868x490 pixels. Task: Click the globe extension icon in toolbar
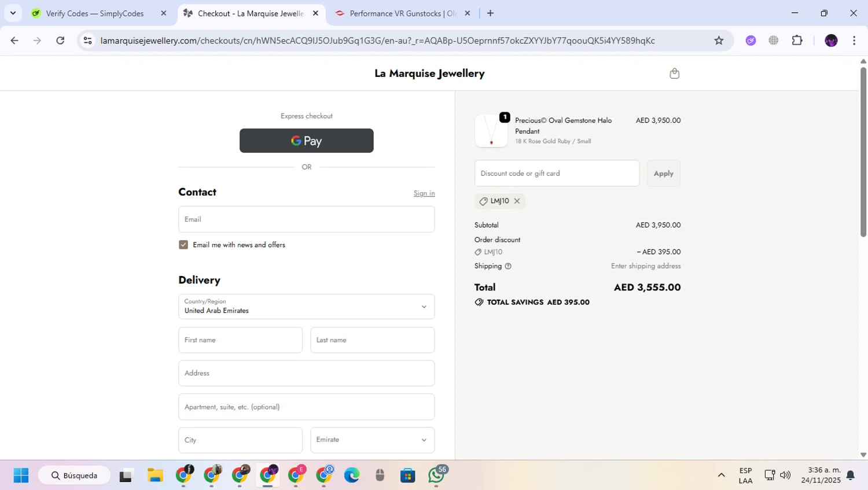pyautogui.click(x=774, y=40)
